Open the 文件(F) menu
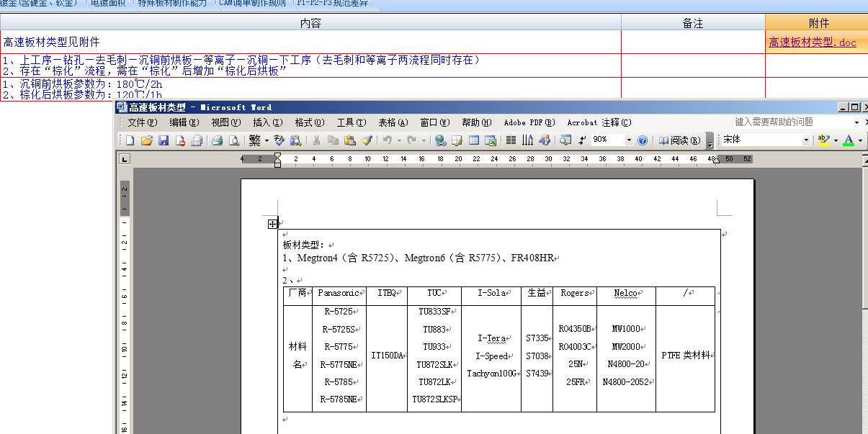868x434 pixels. [142, 122]
